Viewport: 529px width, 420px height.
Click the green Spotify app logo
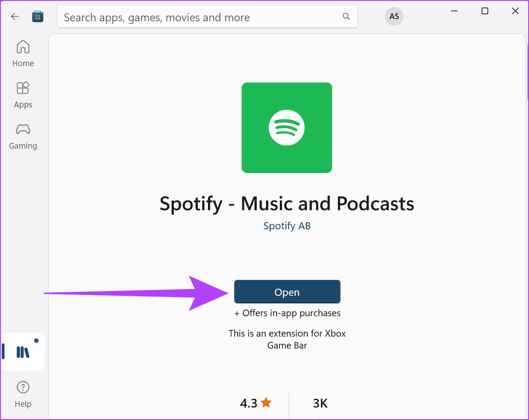[x=286, y=128]
